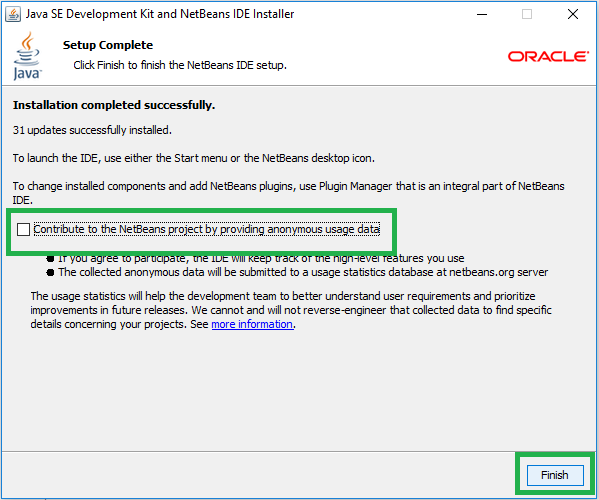Click the usage statistics explanation paragraph
599x500 pixels.
[x=291, y=310]
